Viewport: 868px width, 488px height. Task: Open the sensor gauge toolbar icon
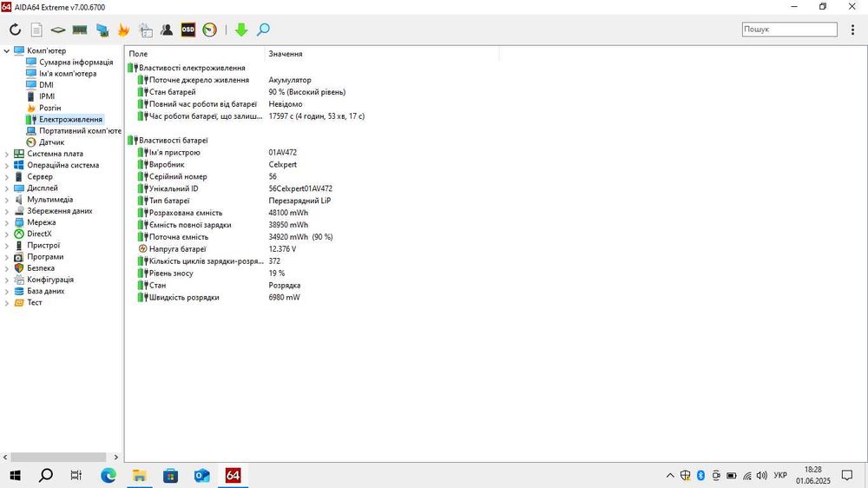[210, 30]
